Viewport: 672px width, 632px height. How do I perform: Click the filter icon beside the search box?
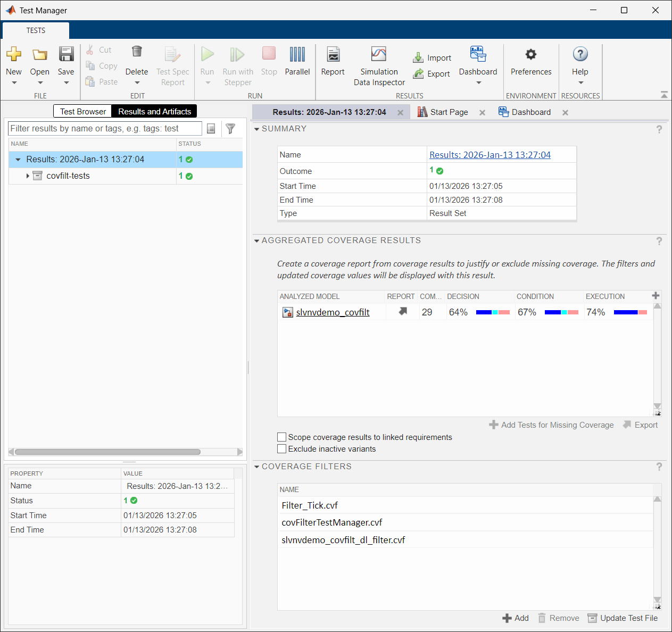[230, 128]
